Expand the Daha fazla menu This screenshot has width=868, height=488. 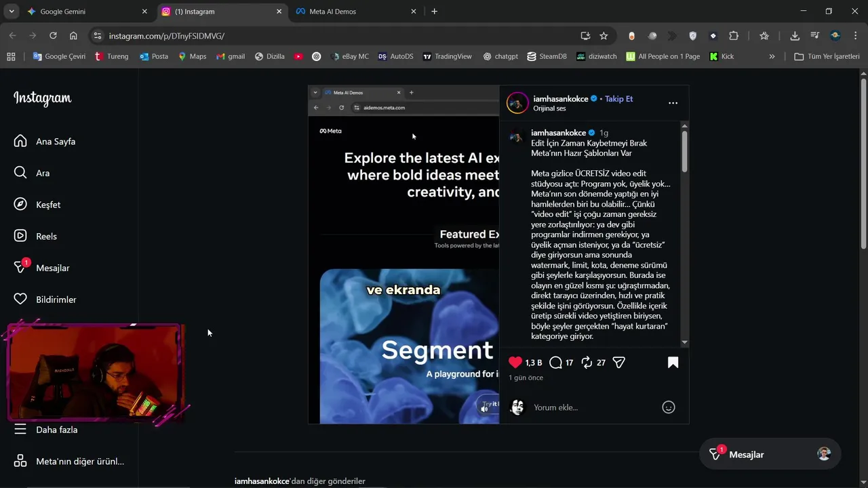pos(46,430)
